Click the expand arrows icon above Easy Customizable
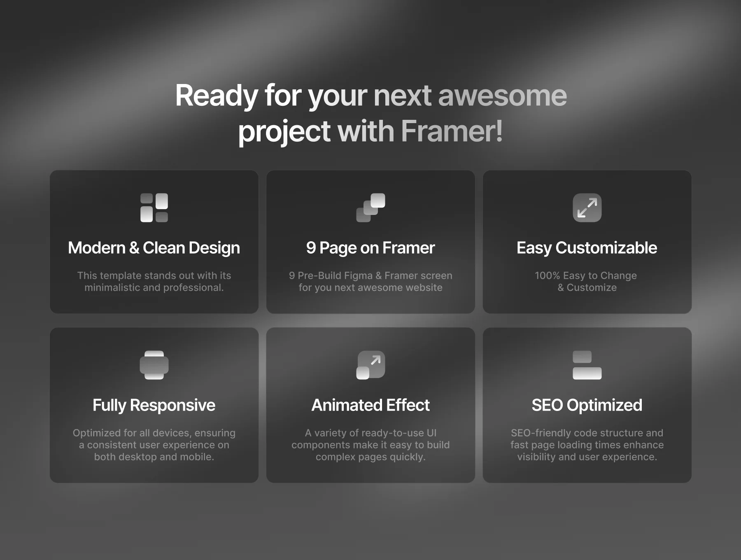 587,208
